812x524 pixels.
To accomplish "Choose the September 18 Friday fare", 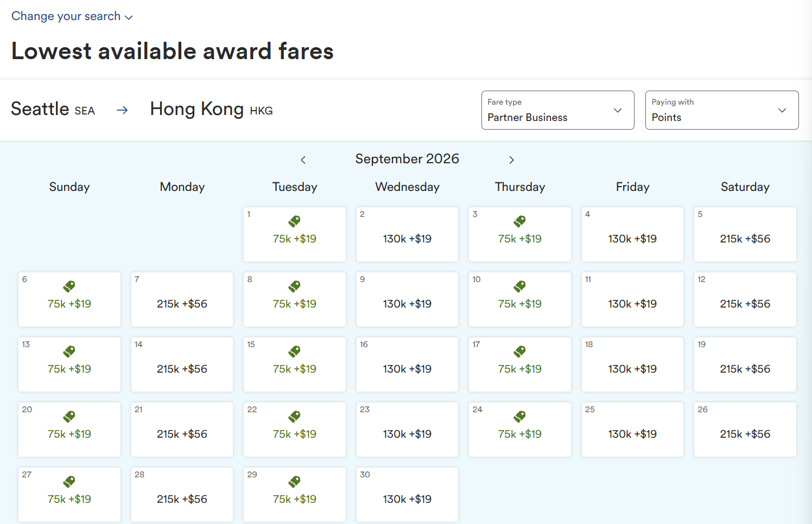I will pos(632,365).
